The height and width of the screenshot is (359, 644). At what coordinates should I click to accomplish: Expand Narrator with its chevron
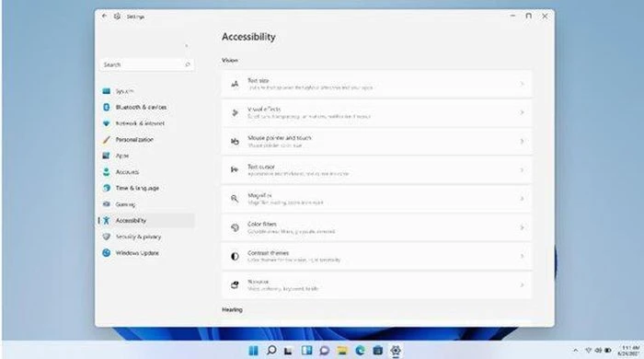coord(522,285)
